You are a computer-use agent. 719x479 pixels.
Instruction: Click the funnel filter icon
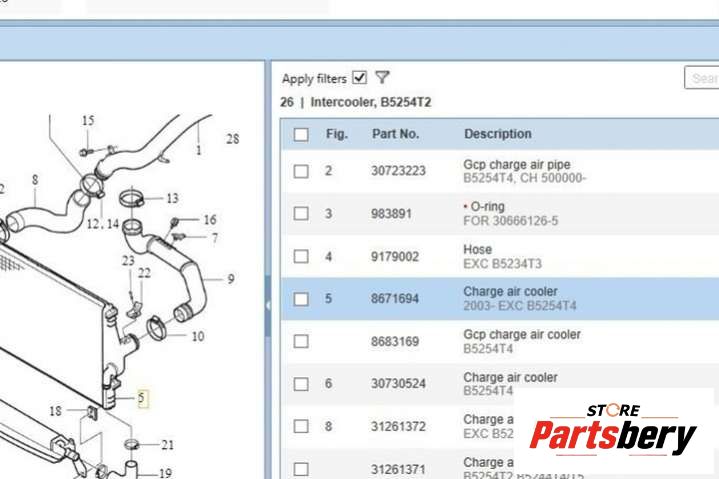[382, 78]
